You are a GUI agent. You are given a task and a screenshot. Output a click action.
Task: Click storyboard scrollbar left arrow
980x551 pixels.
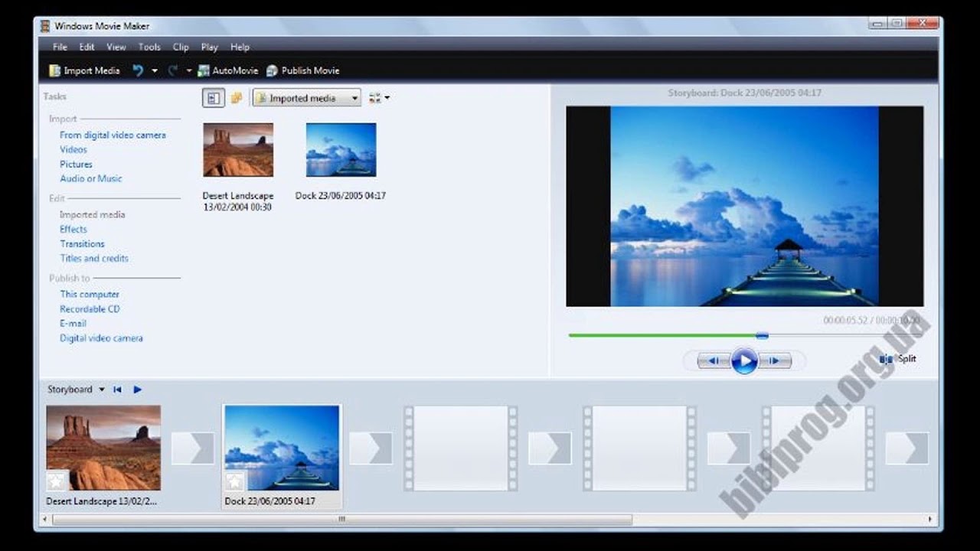click(45, 519)
